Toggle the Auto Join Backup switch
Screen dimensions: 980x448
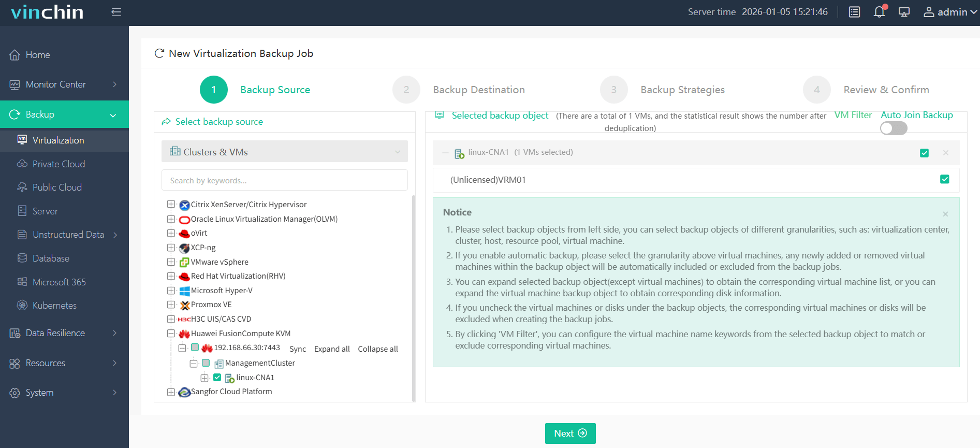[x=894, y=128]
